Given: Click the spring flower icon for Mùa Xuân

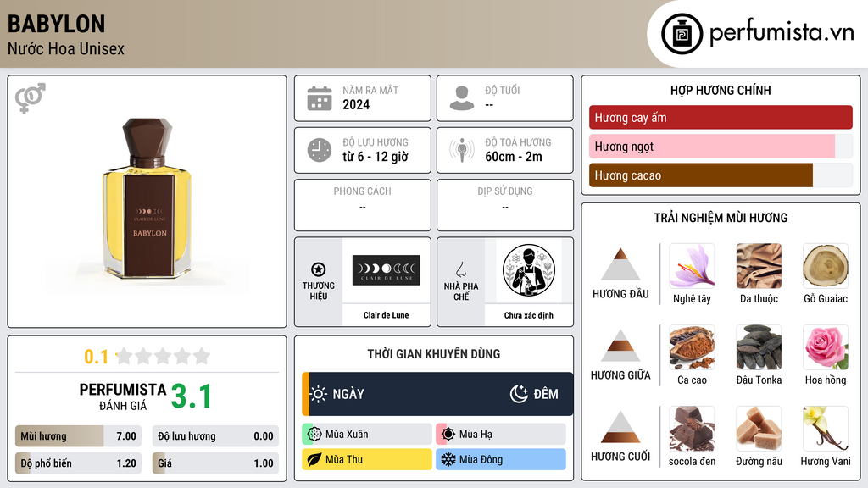Looking at the screenshot, I should point(314,435).
